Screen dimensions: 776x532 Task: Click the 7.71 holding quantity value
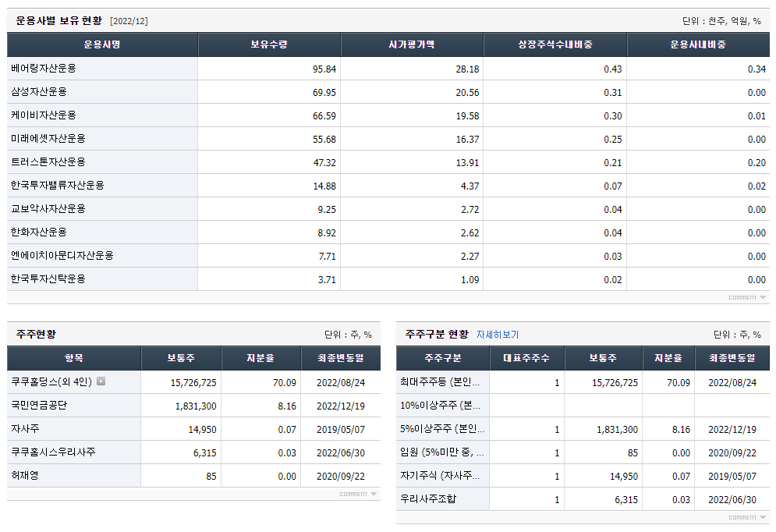click(327, 257)
